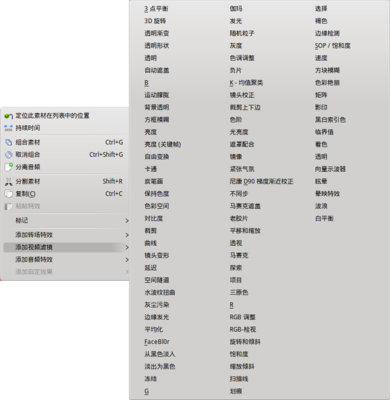Image resolution: width=390 pixels, height=400 pixels.
Task: Choose the 向量示波器 vectorscope
Action: [330, 169]
